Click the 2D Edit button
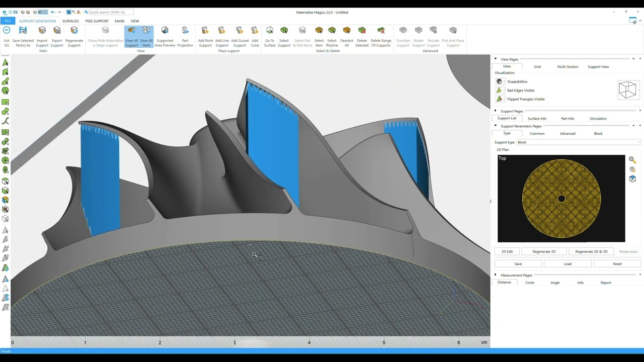644x362 pixels. coord(507,251)
